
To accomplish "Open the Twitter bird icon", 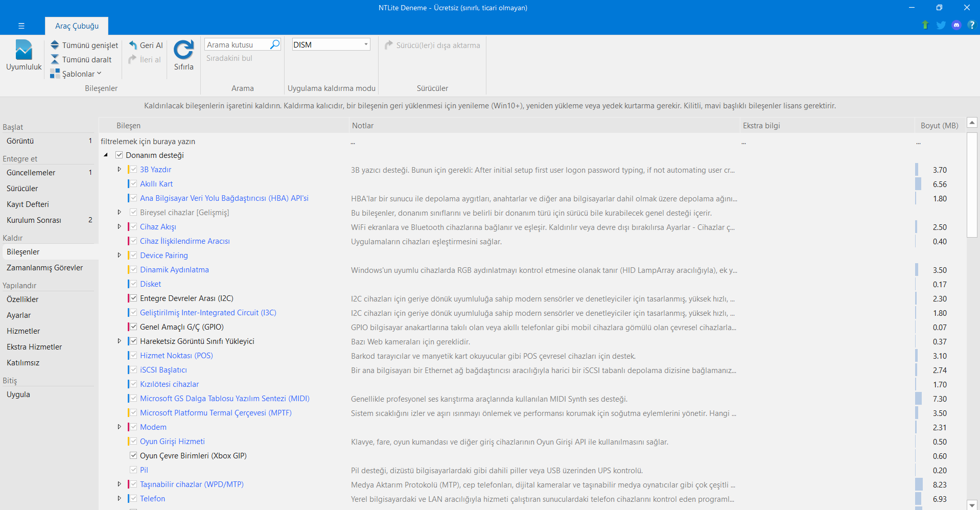I will [x=941, y=25].
